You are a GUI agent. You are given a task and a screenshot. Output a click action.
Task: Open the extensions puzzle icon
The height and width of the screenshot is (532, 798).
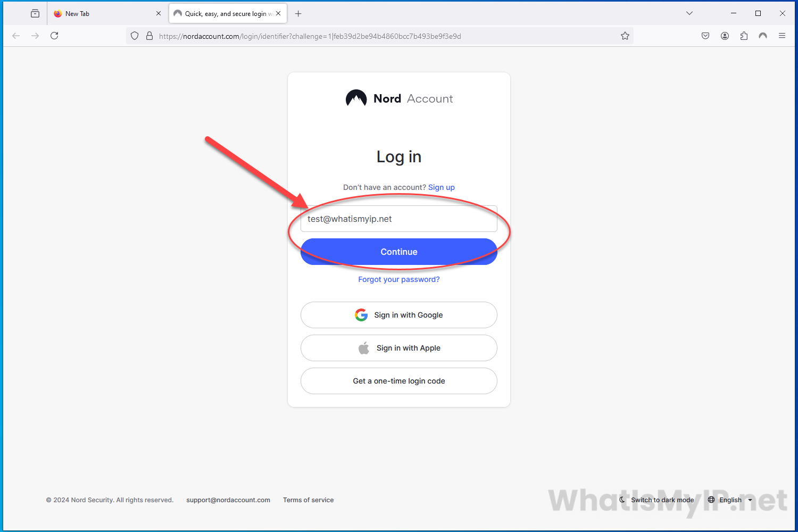744,36
